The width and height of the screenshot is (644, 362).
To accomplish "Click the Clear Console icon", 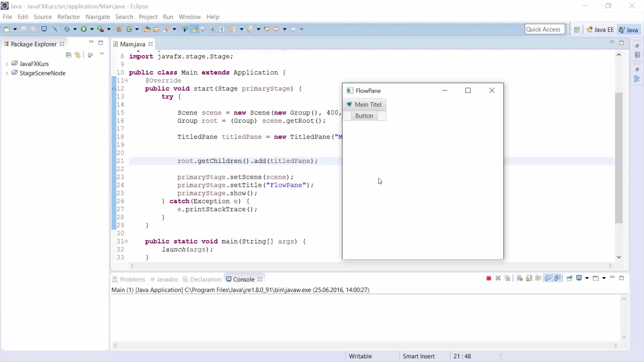I will click(x=520, y=278).
